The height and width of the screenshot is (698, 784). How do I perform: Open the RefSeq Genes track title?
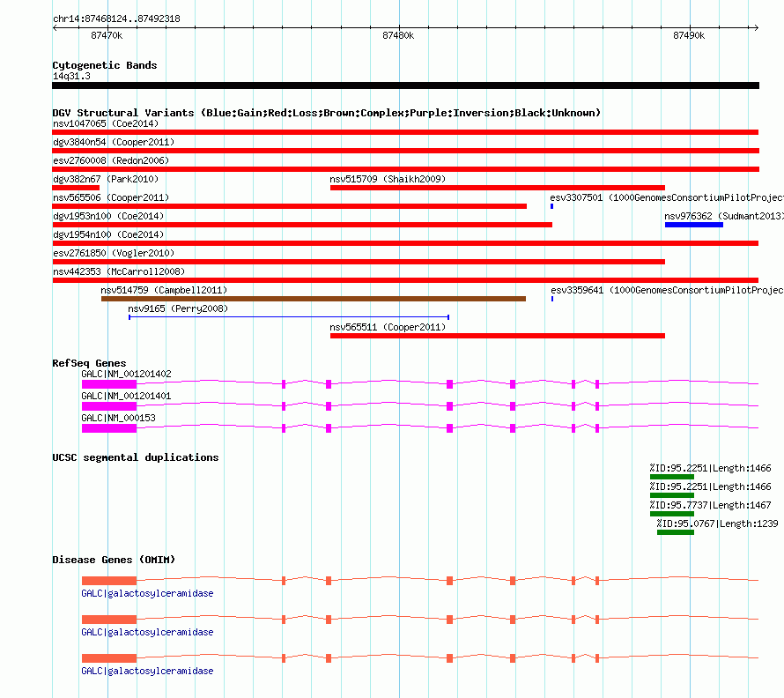(89, 363)
